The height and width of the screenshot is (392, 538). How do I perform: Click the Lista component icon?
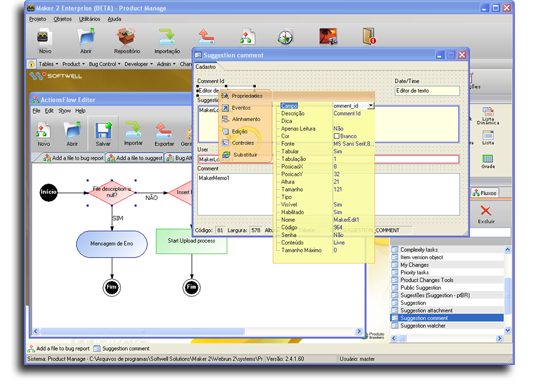488,138
